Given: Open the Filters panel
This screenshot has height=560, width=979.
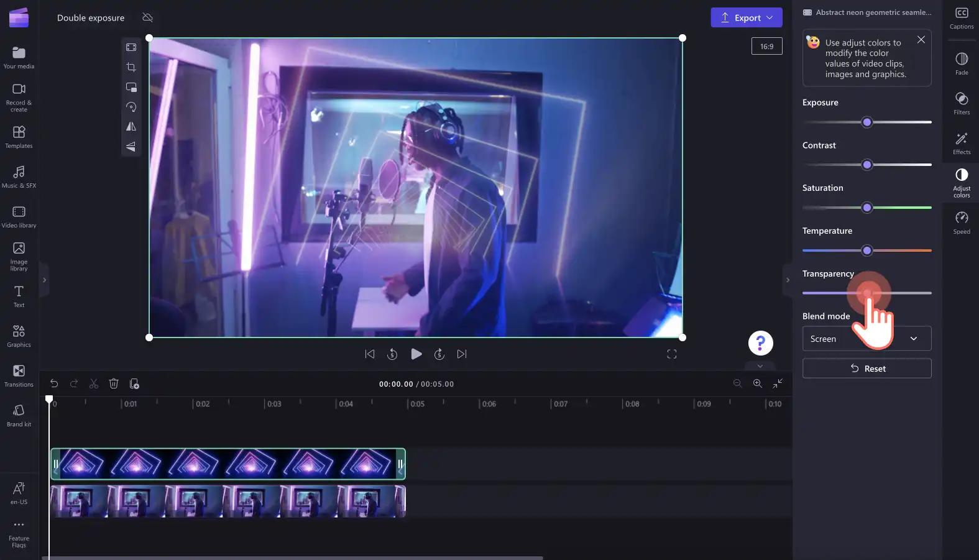Looking at the screenshot, I should [962, 103].
